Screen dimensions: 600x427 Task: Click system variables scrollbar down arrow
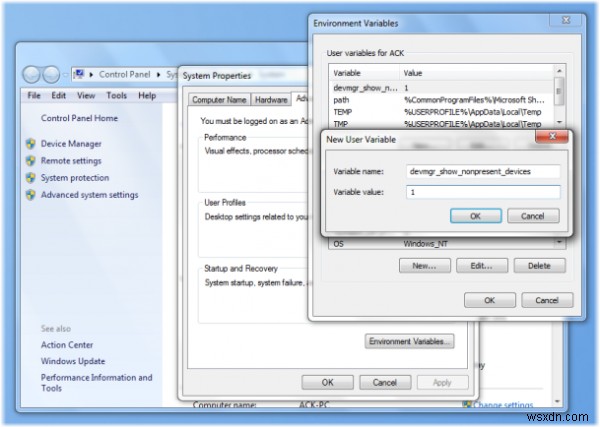point(559,243)
